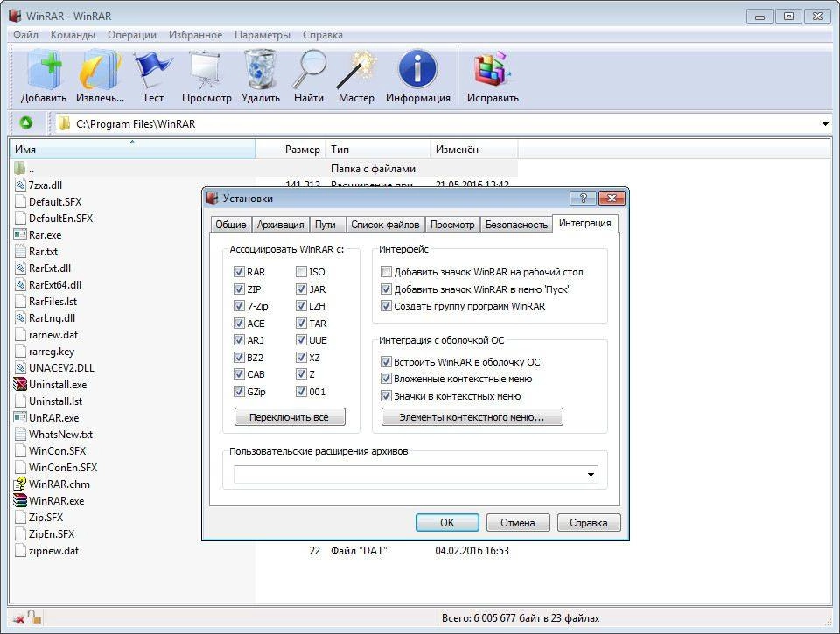This screenshot has height=634, width=840.
Task: Uncheck 'Встроить WinRAR в оболочку ОС'
Action: (386, 362)
